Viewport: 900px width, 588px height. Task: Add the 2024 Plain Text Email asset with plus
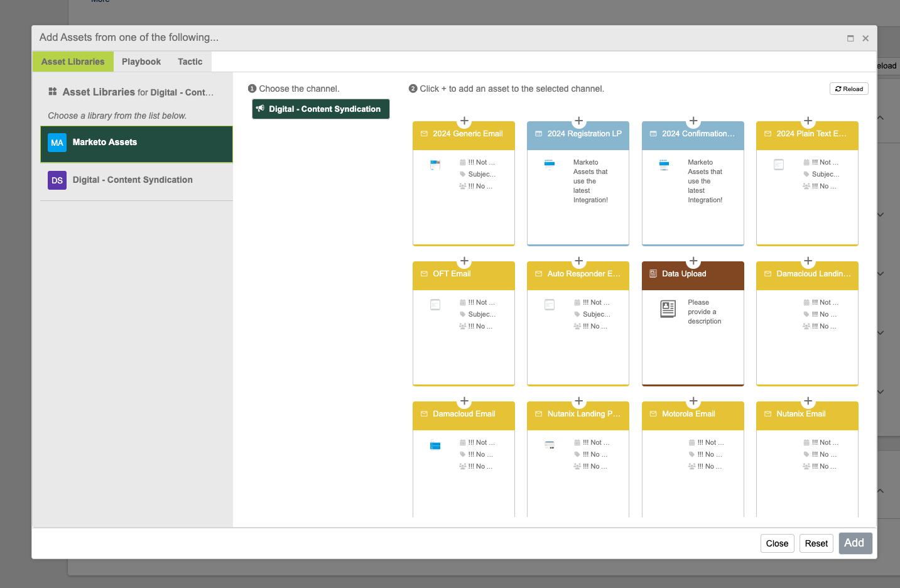click(x=808, y=121)
